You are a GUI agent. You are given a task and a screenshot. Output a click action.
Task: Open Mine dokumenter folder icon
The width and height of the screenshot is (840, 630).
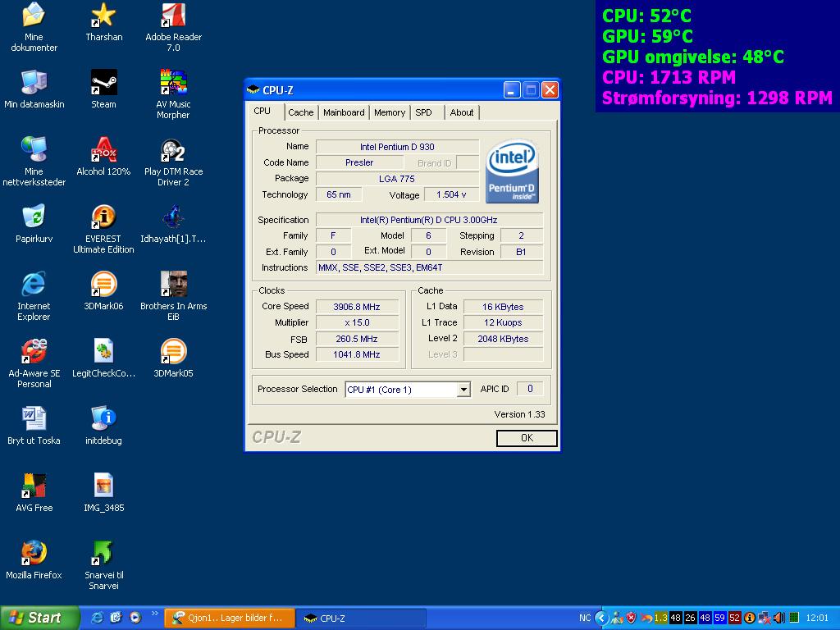tap(34, 15)
